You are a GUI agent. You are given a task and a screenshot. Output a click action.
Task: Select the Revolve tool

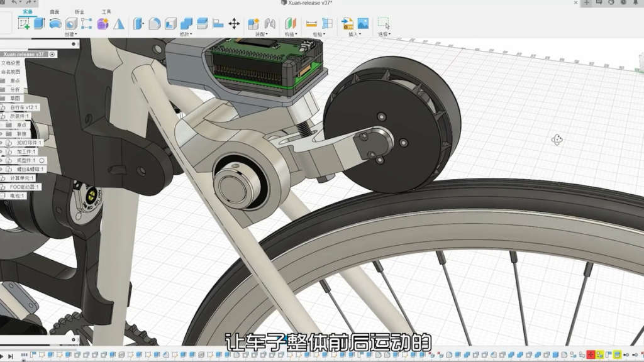tap(55, 24)
